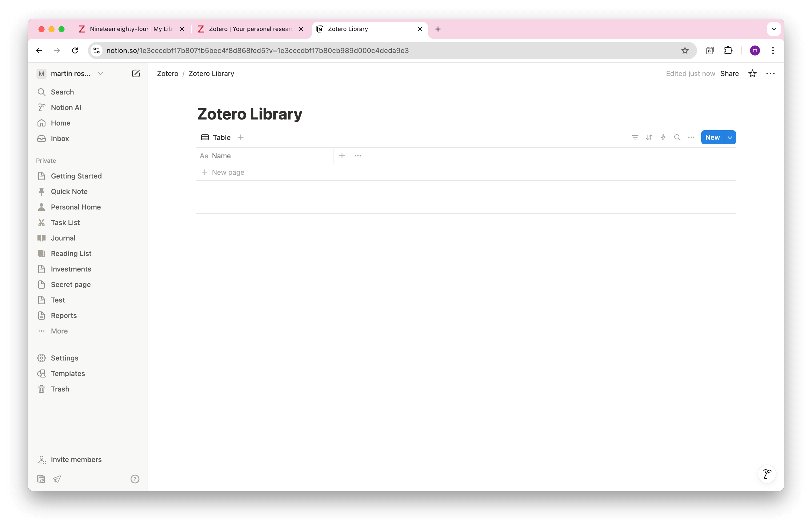Open Reading List in sidebar

tap(71, 253)
